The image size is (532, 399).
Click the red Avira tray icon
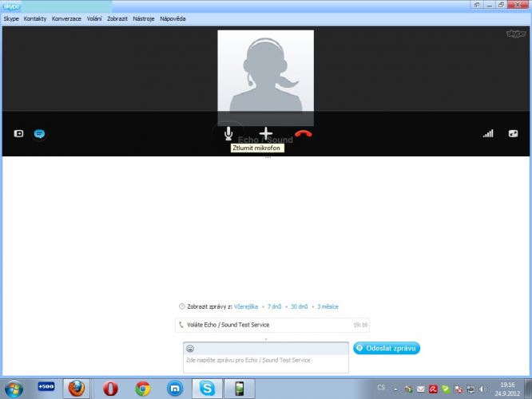[x=433, y=389]
